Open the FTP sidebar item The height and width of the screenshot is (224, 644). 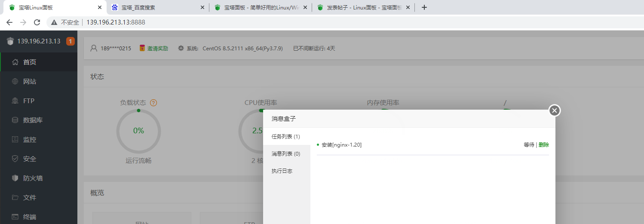[39, 101]
